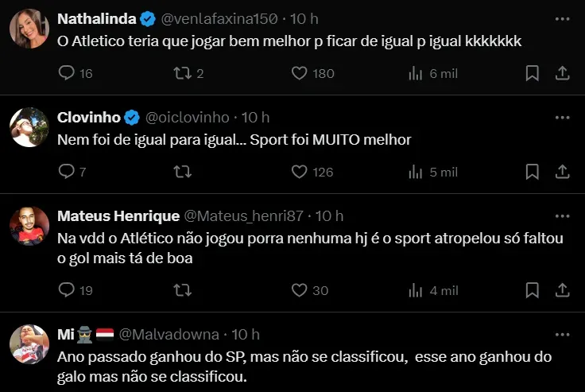The height and width of the screenshot is (392, 585).
Task: Repost Clovinho's tweet
Action: click(x=183, y=172)
